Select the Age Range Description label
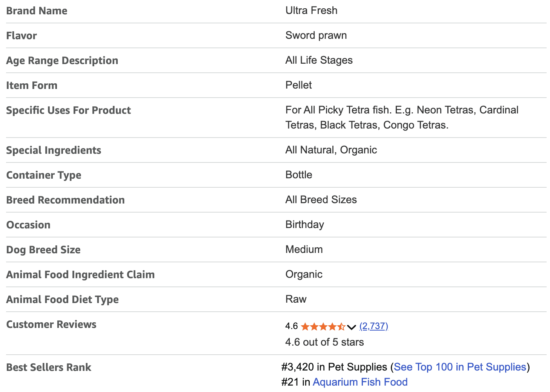Viewport: 550px width, 392px height. click(x=62, y=60)
